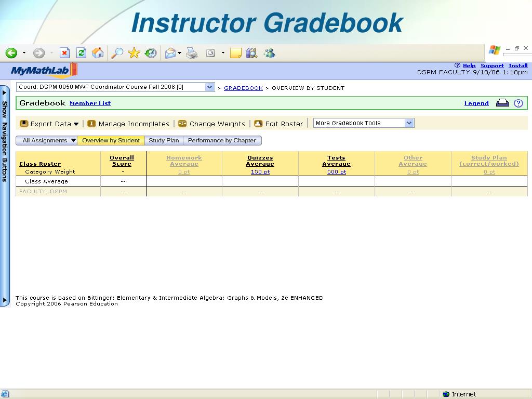532x399 pixels.
Task: Click Tests Average column header
Action: 336,161
